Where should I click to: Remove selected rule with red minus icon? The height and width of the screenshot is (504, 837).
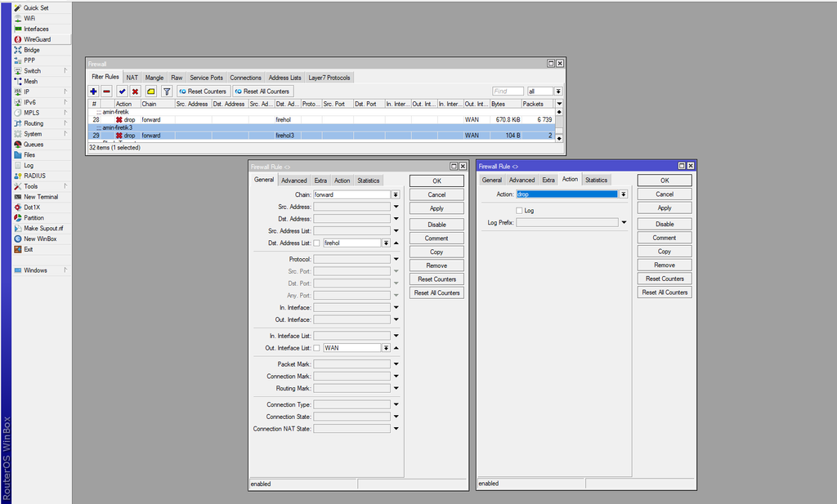[x=107, y=91]
